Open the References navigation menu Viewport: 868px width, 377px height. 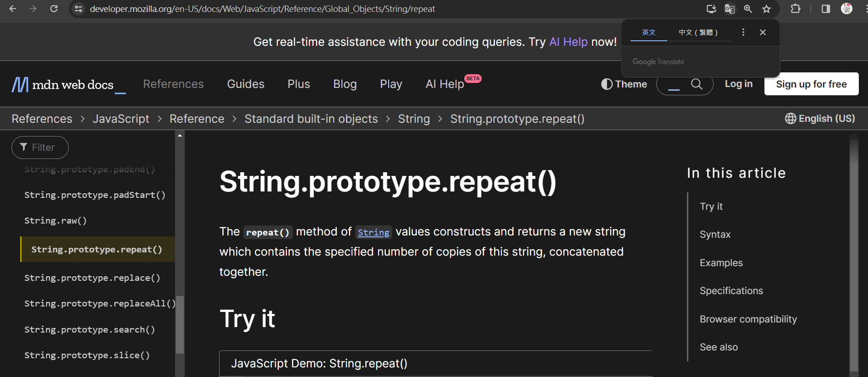click(173, 84)
